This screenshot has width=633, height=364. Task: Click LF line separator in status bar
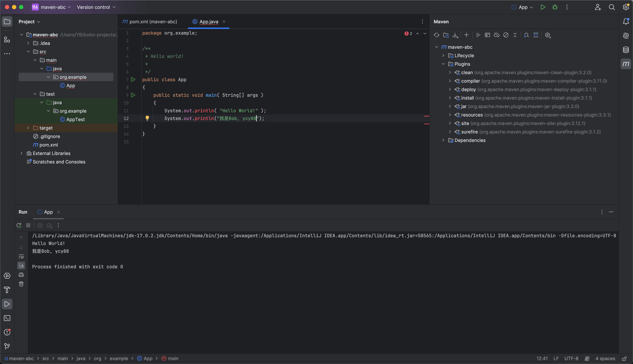click(556, 359)
